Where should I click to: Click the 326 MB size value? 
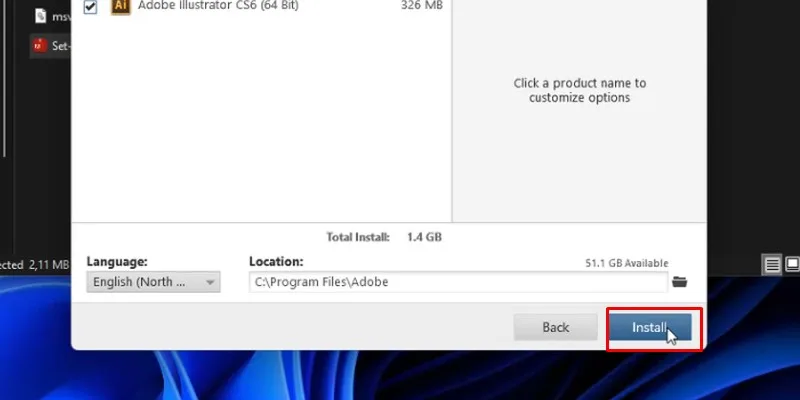421,6
